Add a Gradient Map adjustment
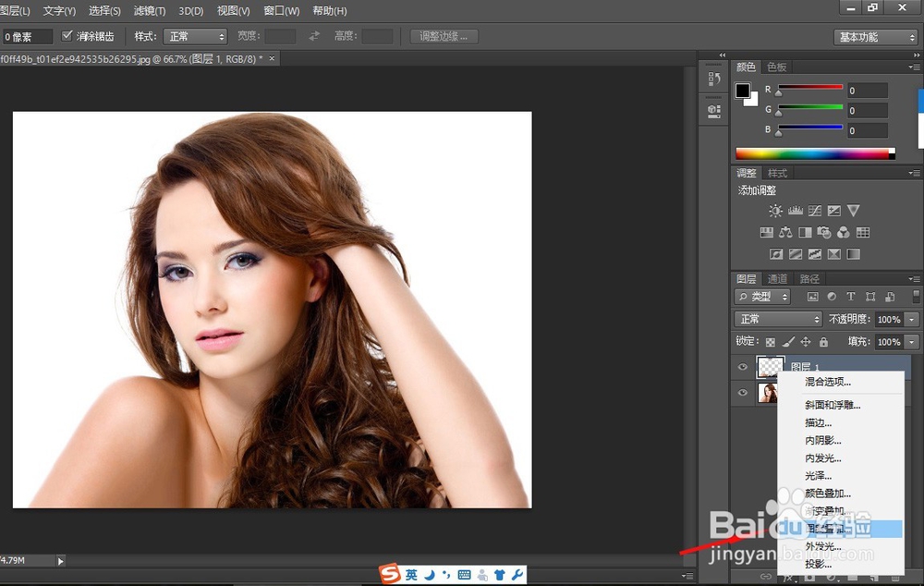The width and height of the screenshot is (924, 586). click(x=853, y=254)
